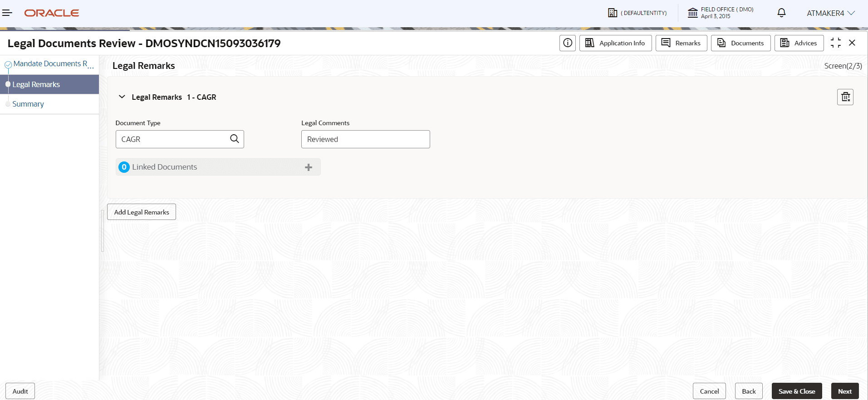The width and height of the screenshot is (868, 400).
Task: Open the hamburger navigation menu
Action: coord(7,13)
